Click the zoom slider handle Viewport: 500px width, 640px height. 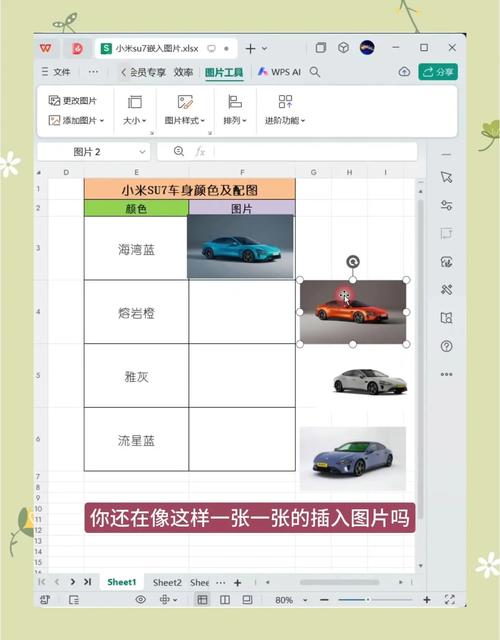point(367,600)
